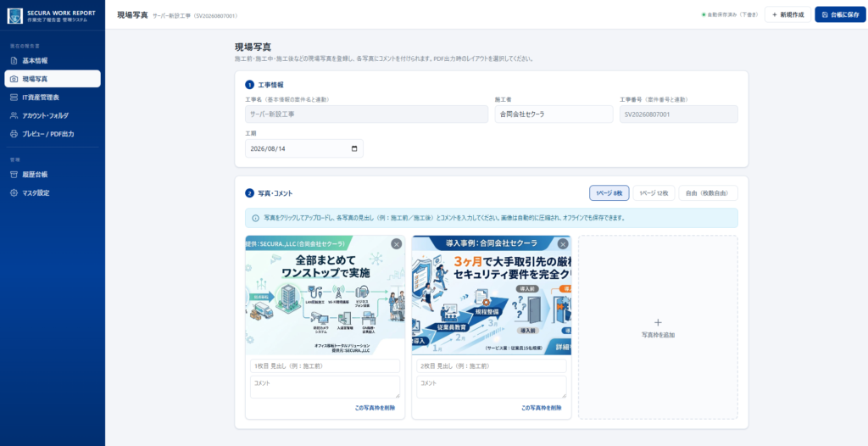Click the 工事名 field showing サーバー新設工事

[366, 114]
